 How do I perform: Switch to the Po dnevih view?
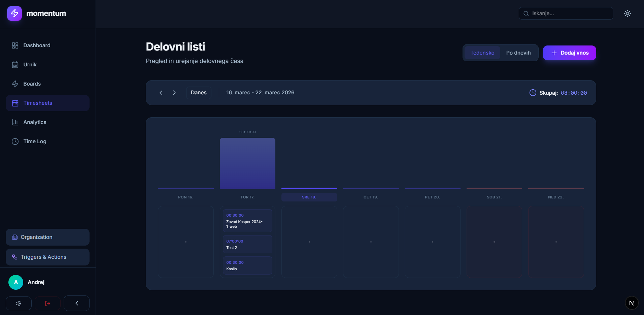(x=518, y=53)
